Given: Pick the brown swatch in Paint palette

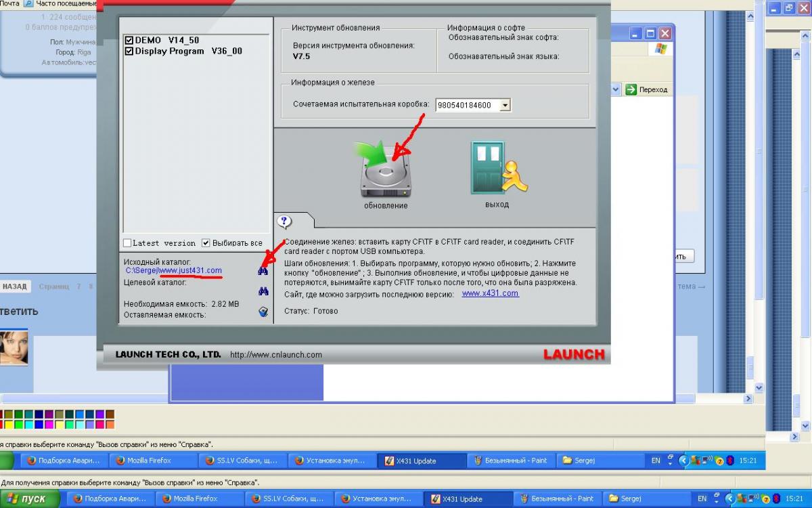Looking at the screenshot, I should pyautogui.click(x=110, y=414).
